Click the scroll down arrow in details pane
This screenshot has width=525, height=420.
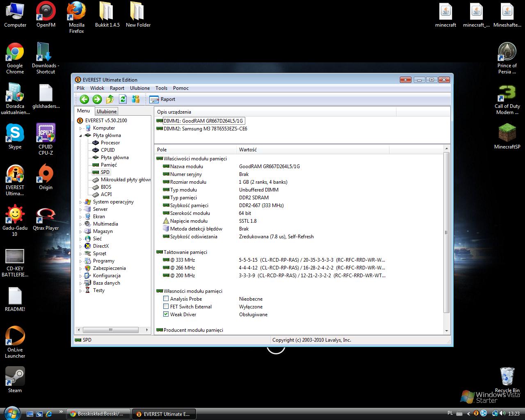[447, 331]
